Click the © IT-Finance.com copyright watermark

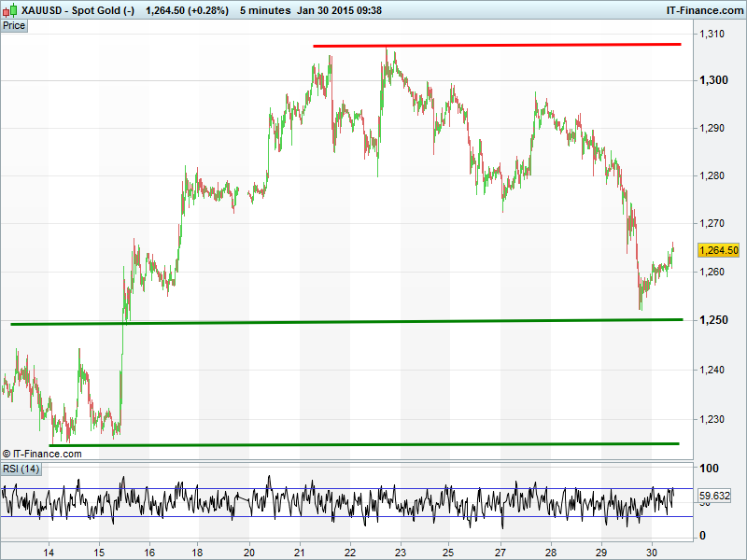pos(42,455)
